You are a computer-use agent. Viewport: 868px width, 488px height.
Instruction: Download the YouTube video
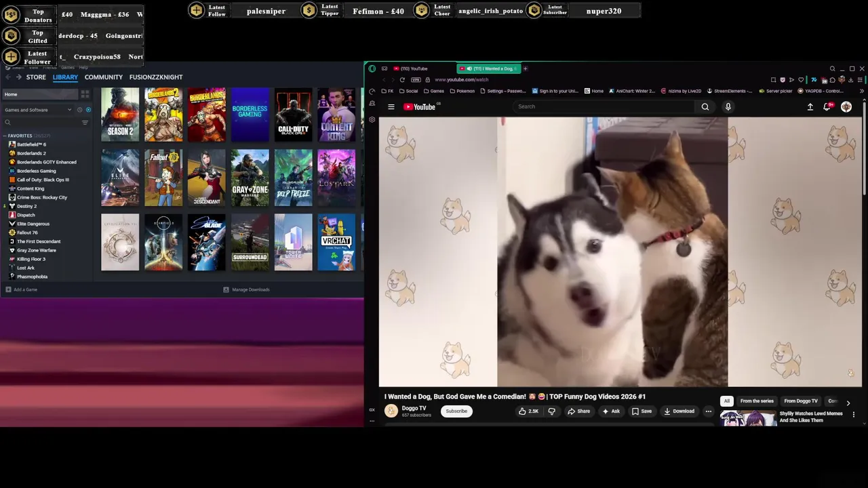tap(679, 411)
